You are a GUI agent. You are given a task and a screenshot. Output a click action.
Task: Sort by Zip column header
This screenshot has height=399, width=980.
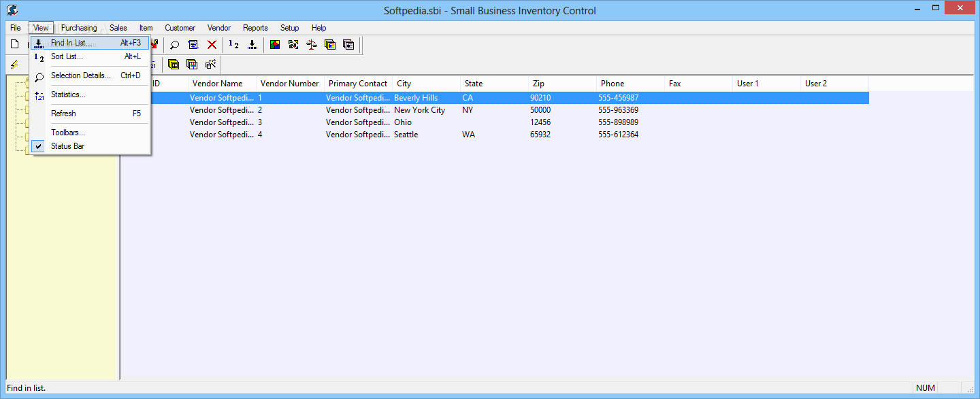[x=562, y=84]
